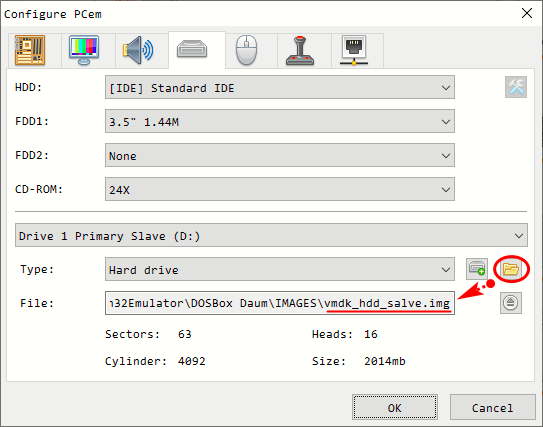Screen dimensions: 543x427
Task: Confirm settings with OK button
Action: (395, 407)
